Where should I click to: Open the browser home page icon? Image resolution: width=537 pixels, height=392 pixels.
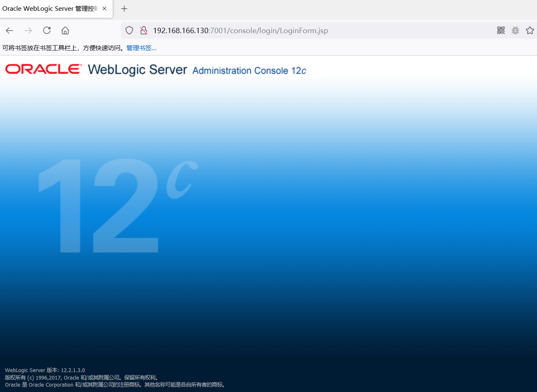[x=65, y=30]
